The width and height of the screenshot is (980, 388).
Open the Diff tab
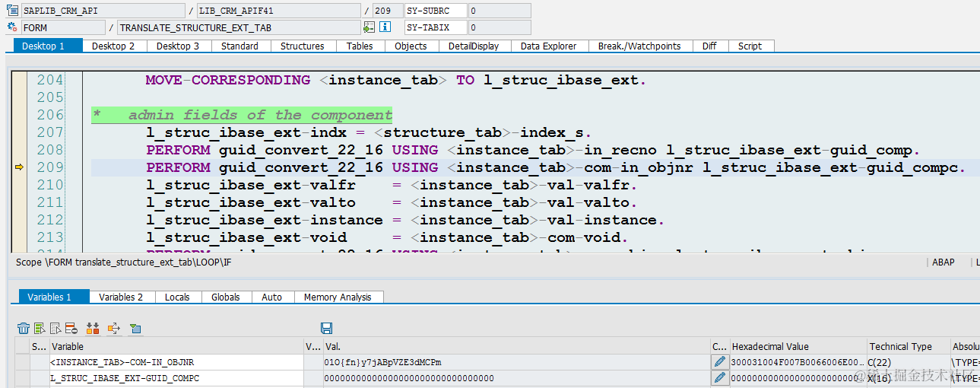tap(709, 46)
